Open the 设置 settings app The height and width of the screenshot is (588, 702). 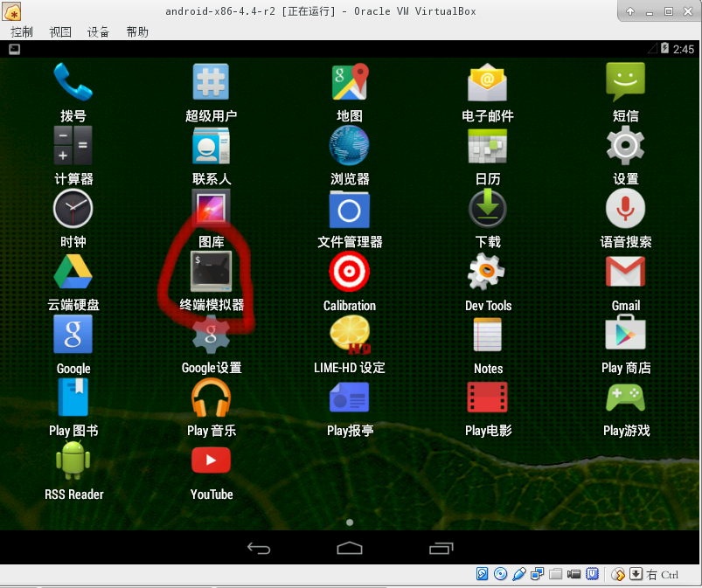click(625, 145)
